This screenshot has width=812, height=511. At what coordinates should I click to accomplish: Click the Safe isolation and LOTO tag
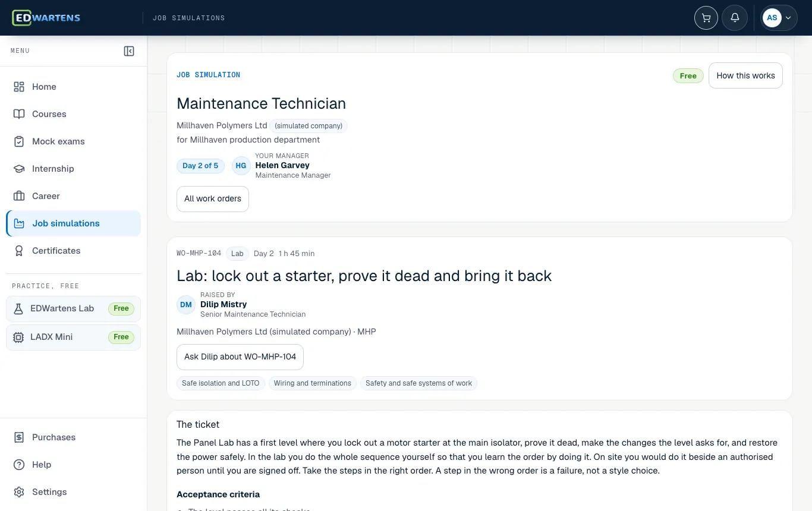pyautogui.click(x=221, y=383)
